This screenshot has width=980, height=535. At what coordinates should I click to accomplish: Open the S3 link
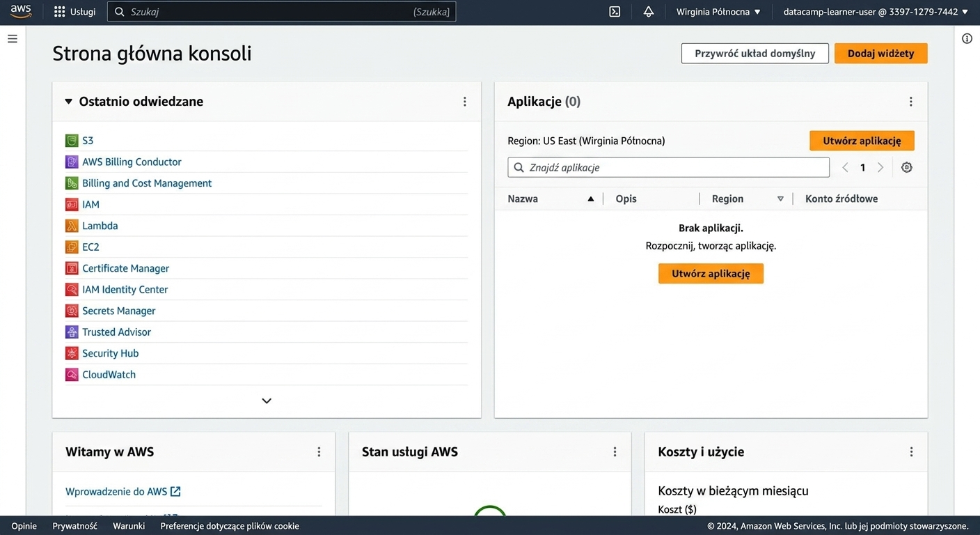pyautogui.click(x=88, y=141)
